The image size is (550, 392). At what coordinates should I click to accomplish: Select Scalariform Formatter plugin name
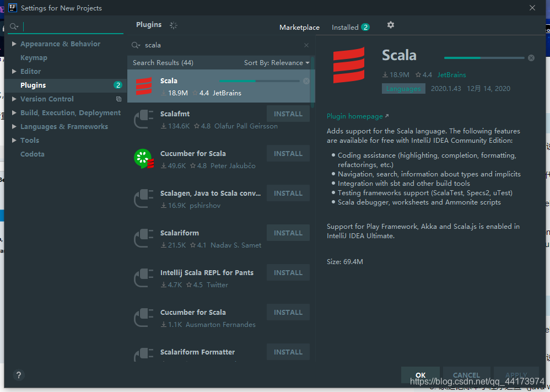pyautogui.click(x=197, y=352)
